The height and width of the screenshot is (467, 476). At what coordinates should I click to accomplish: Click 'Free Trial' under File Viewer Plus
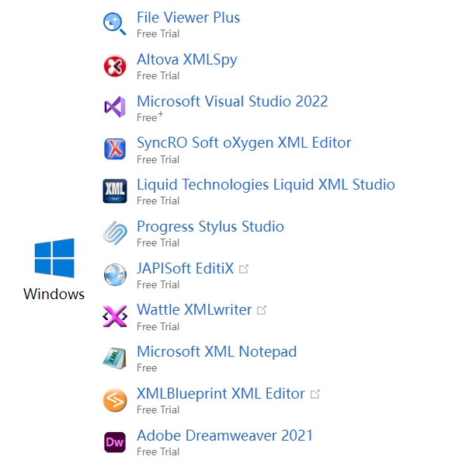point(158,33)
